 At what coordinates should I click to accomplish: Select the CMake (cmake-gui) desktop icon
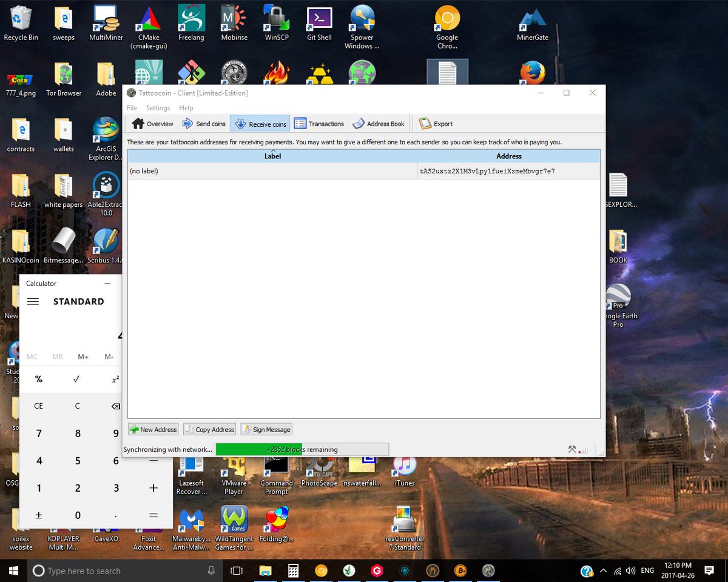click(x=149, y=27)
